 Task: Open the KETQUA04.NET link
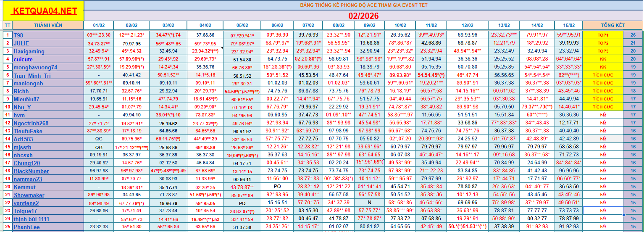pyautogui.click(x=44, y=11)
